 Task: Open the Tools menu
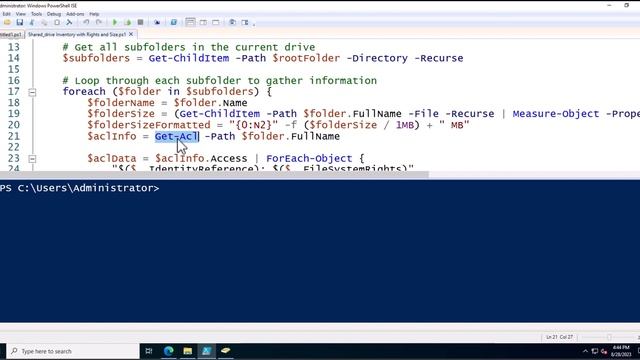36,14
